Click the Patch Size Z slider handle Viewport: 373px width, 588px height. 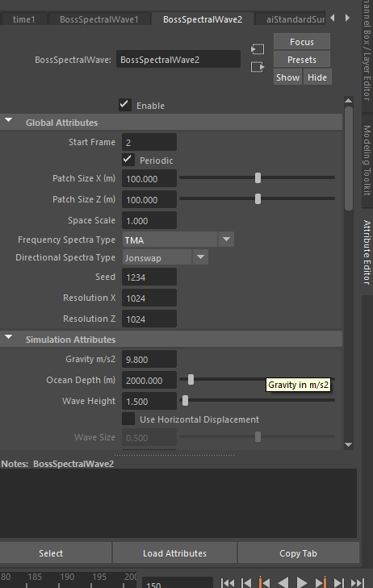[258, 198]
